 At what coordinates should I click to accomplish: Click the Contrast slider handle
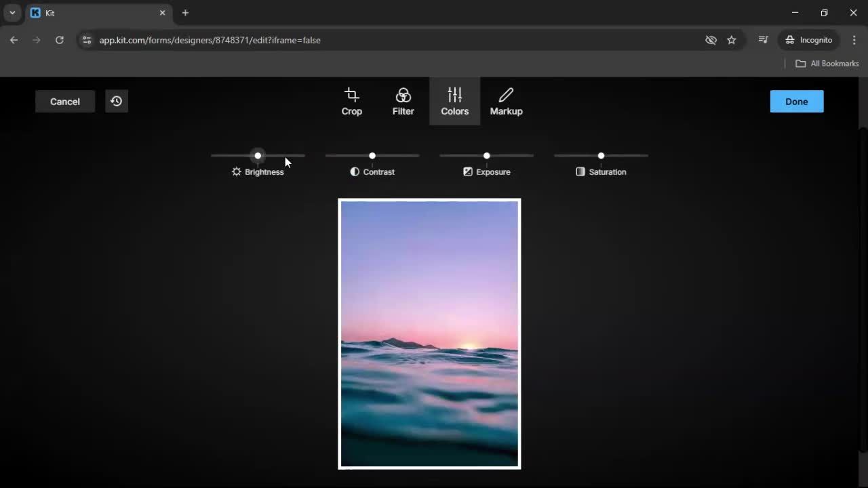tap(372, 155)
